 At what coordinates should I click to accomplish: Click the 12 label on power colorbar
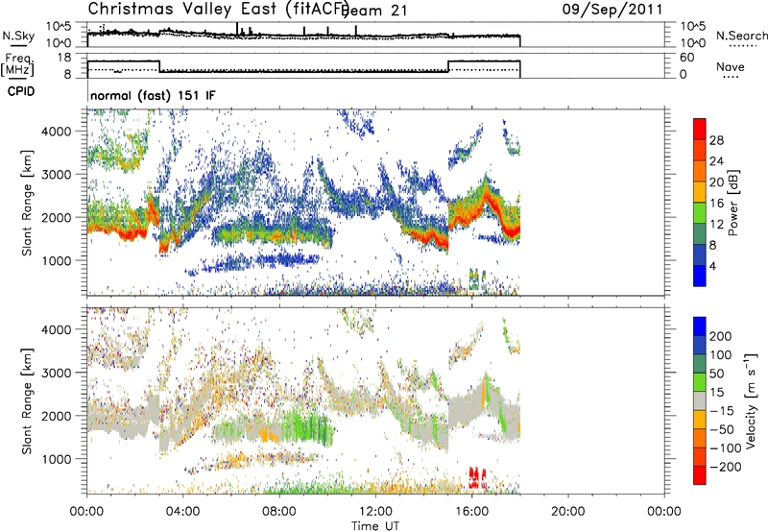(716, 225)
